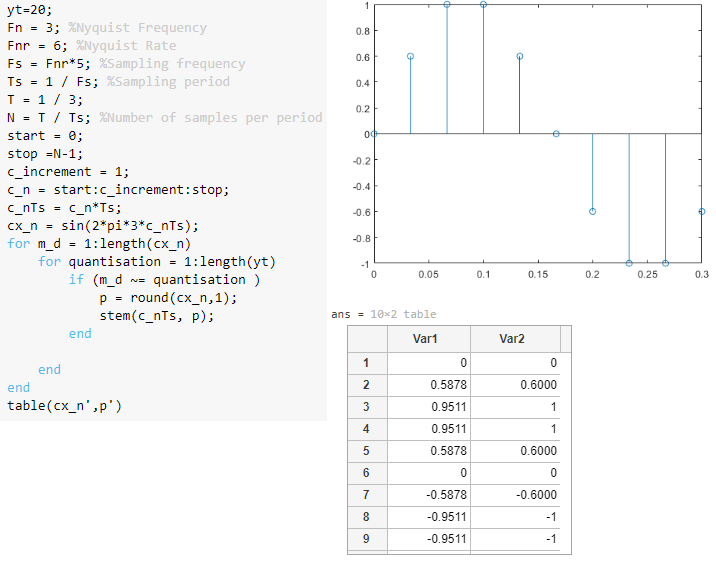Viewport: 716px width, 562px height.
Task: Select Var2 cell -0.6000 in row 7
Action: 515,494
